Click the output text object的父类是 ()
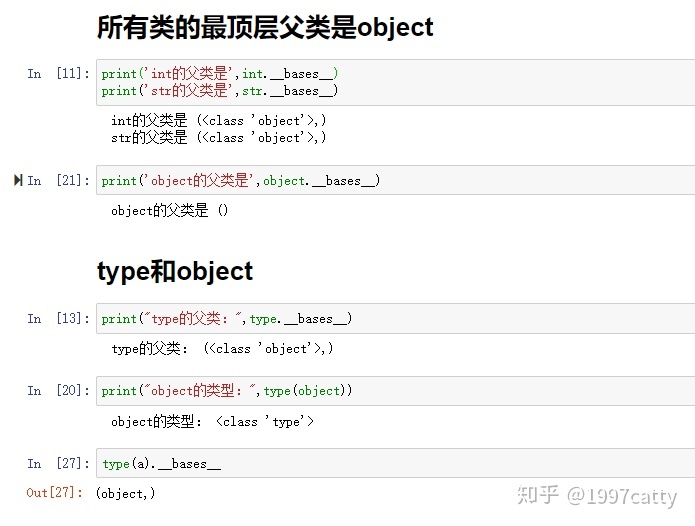This screenshot has height=526, width=695. pyautogui.click(x=169, y=210)
